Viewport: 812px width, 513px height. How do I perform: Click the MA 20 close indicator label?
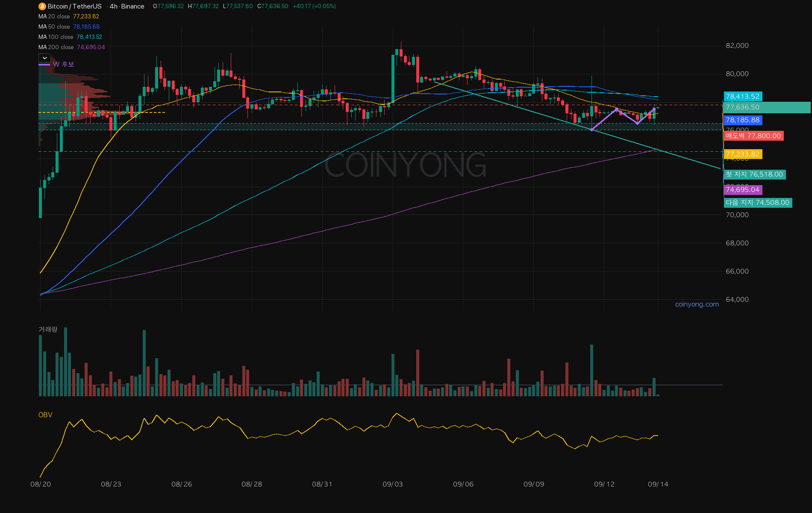(54, 17)
